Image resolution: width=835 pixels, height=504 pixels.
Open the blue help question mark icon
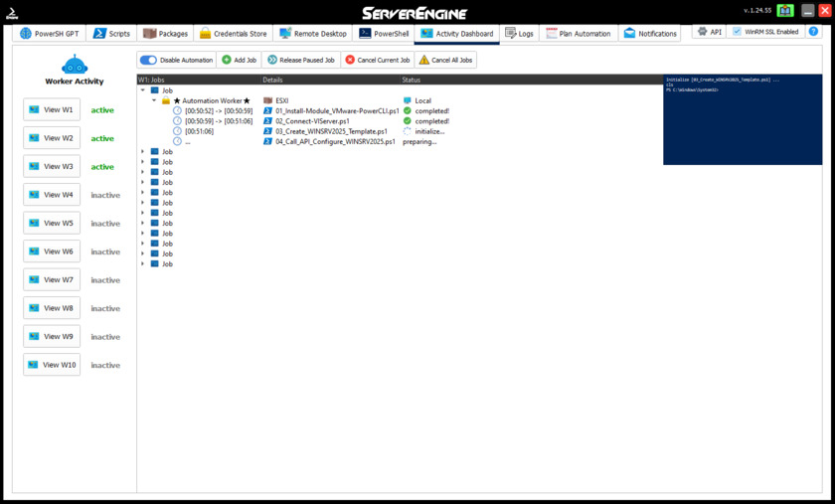(813, 32)
